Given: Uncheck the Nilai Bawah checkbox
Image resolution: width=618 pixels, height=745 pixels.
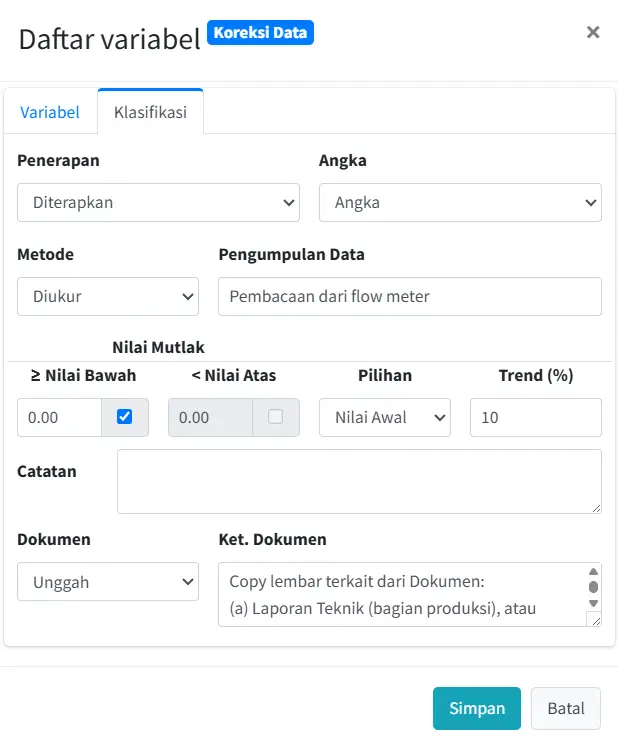Looking at the screenshot, I should coord(125,417).
